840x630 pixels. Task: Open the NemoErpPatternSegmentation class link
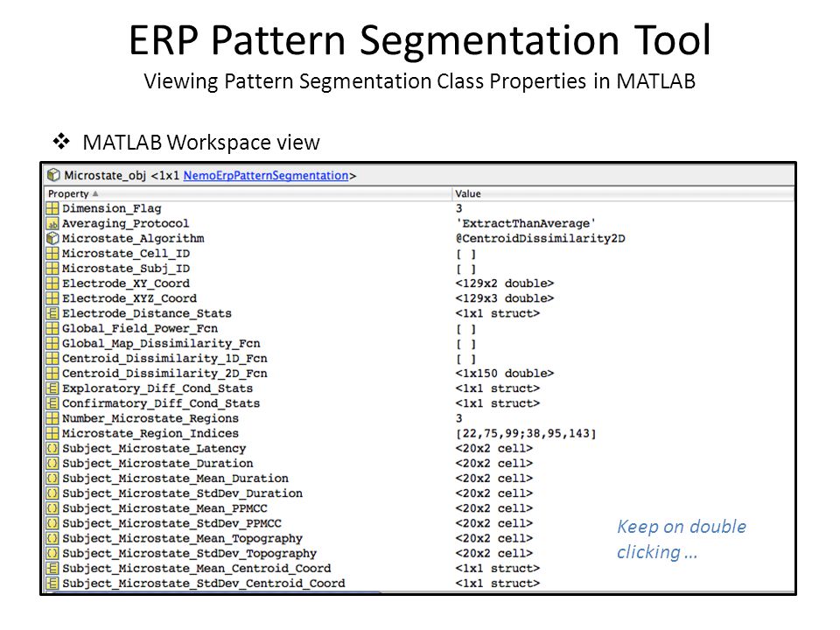[266, 176]
